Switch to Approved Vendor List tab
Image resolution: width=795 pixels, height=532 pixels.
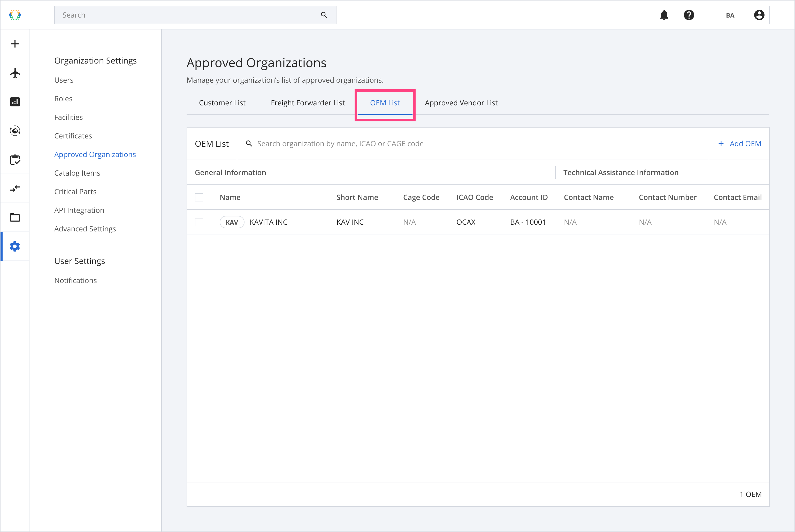461,103
